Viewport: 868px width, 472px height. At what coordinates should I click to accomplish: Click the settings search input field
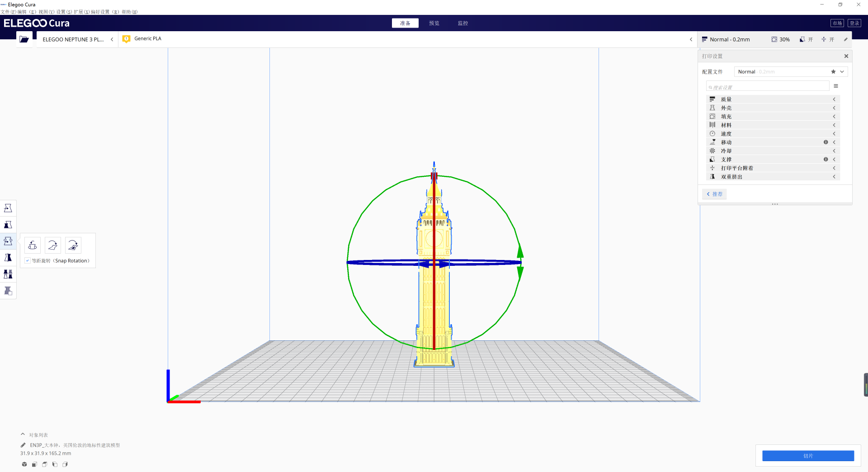769,87
